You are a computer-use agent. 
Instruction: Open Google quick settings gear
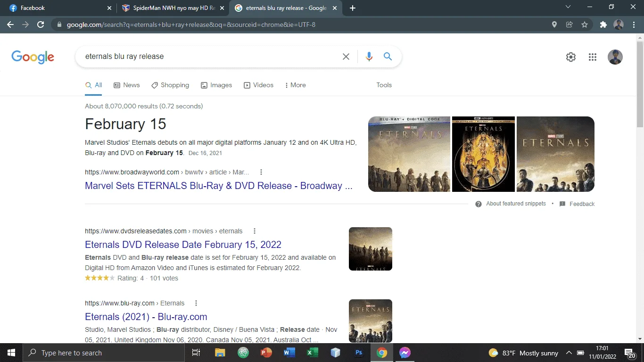click(571, 57)
